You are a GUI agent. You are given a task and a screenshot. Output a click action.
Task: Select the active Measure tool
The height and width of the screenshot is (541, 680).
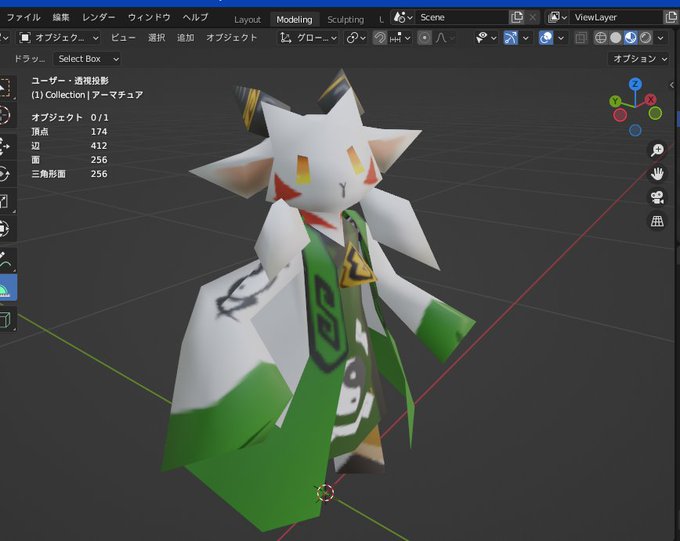[6, 287]
